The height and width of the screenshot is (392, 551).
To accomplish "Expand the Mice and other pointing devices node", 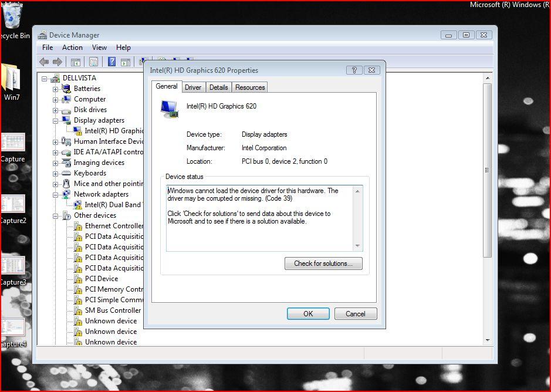I will click(56, 184).
